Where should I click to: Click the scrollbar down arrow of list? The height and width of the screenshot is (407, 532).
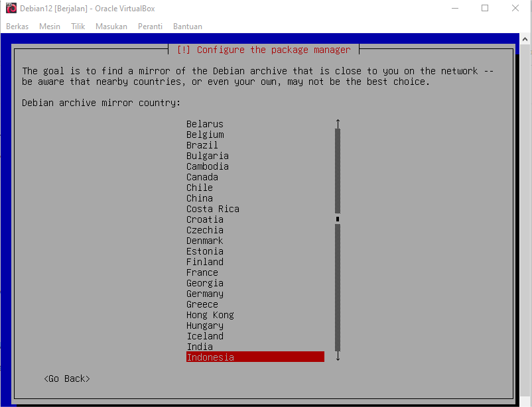tap(338, 357)
